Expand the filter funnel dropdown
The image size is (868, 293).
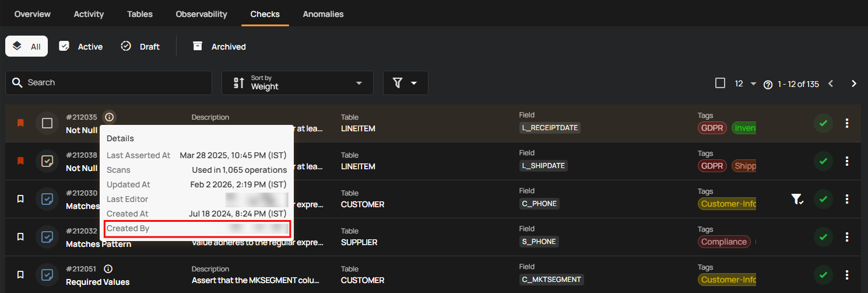405,83
